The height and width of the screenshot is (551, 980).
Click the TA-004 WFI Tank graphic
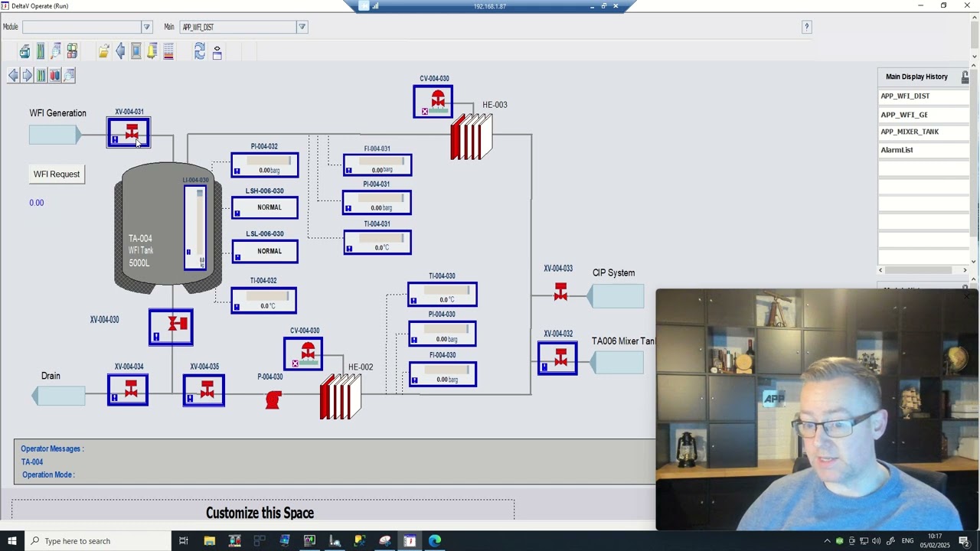click(168, 228)
